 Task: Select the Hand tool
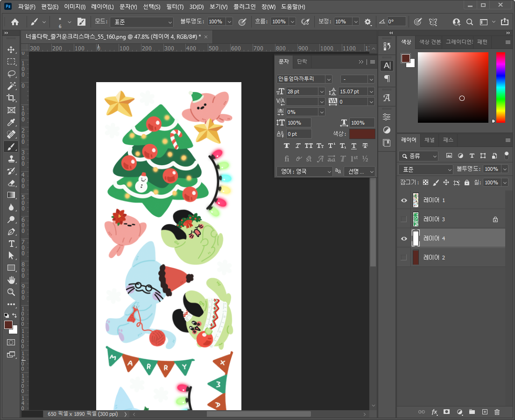click(11, 280)
